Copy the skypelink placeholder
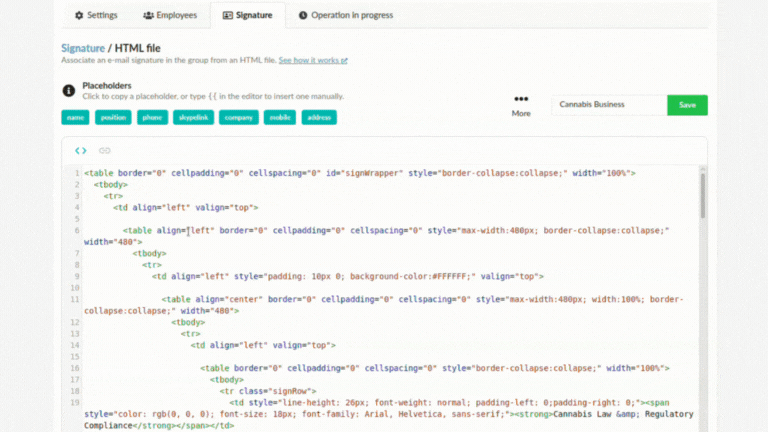This screenshot has height=432, width=768. [x=193, y=117]
